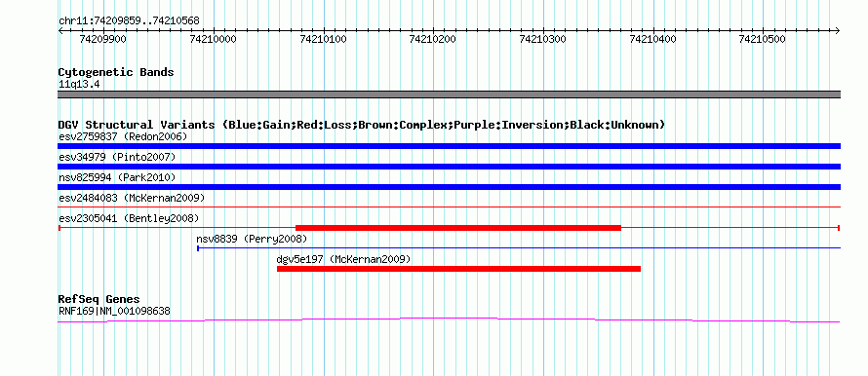Select ruler position 74209900
Image resolution: width=868 pixels, height=376 pixels.
pyautogui.click(x=103, y=39)
